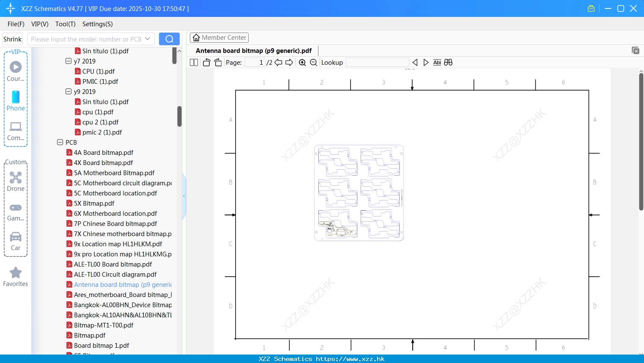Select the Computer category
The width and height of the screenshot is (644, 363).
coord(16,131)
